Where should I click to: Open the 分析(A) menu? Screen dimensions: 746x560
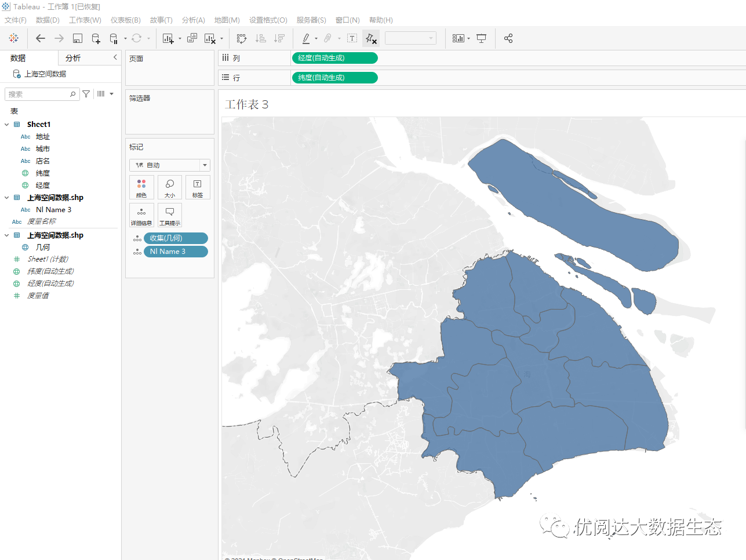194,20
